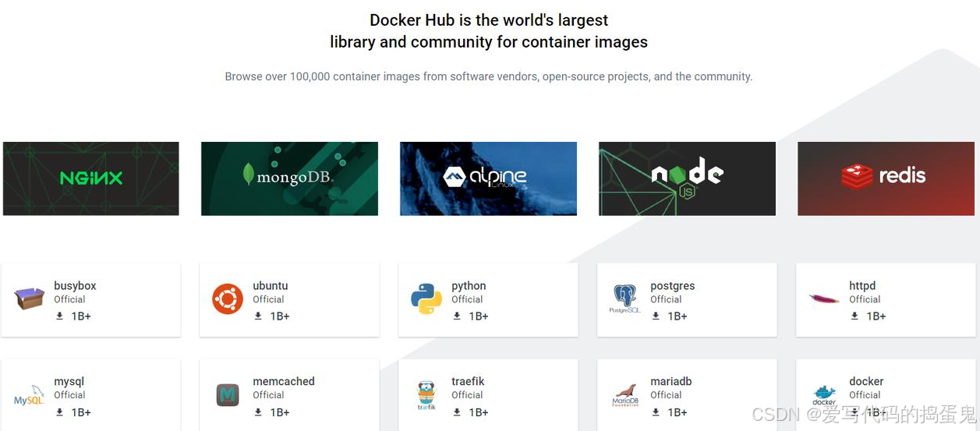Open the docker image name link
980x431 pixels.
[x=866, y=381]
